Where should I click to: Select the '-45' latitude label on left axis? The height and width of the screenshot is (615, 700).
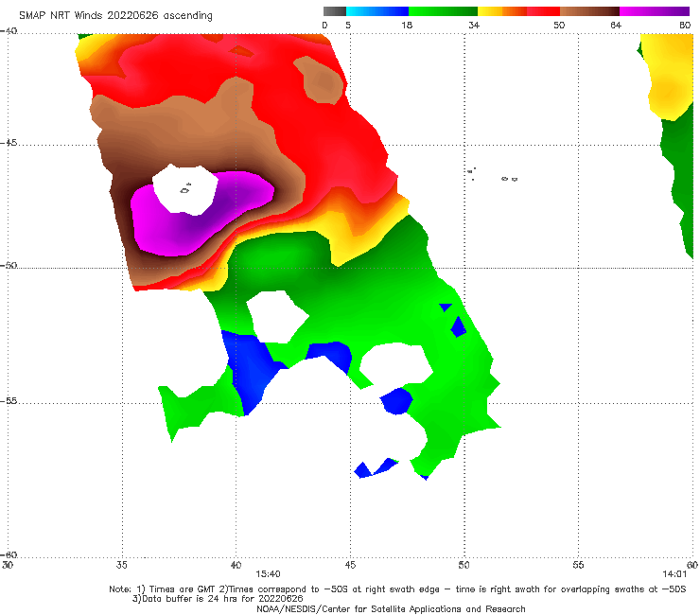pyautogui.click(x=9, y=143)
